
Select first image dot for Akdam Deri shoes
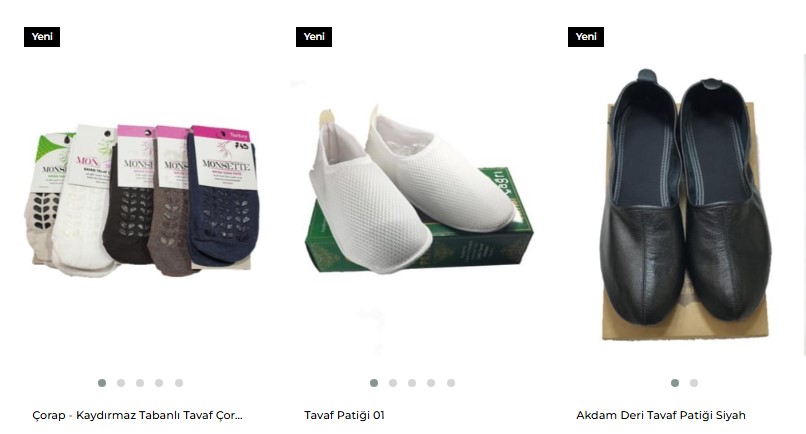click(x=675, y=383)
